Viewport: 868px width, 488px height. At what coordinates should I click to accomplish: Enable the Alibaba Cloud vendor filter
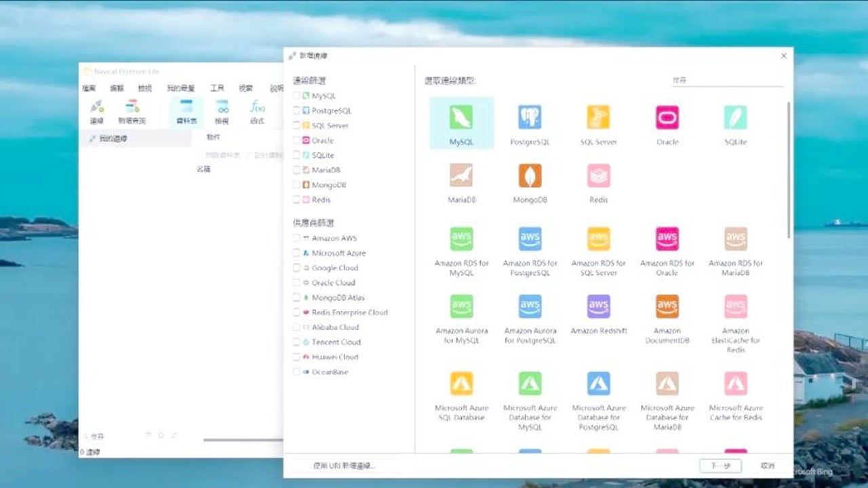(296, 327)
